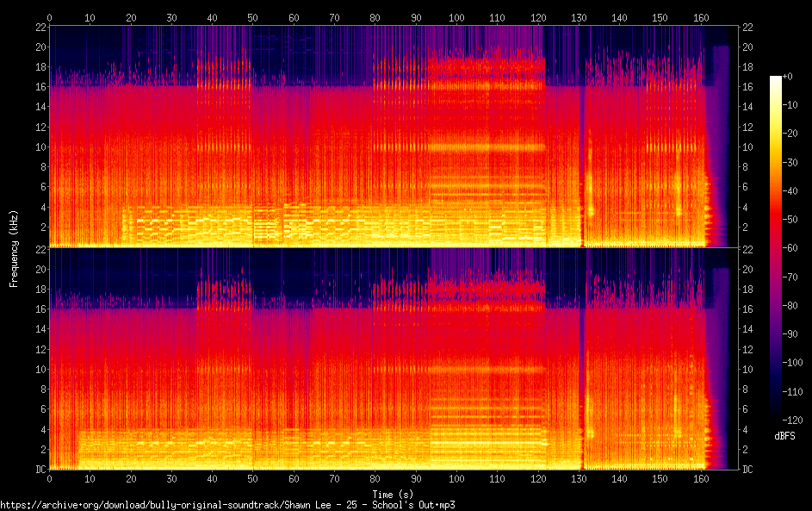
Task: Click the archive.org URL text at bottom
Action: click(228, 505)
